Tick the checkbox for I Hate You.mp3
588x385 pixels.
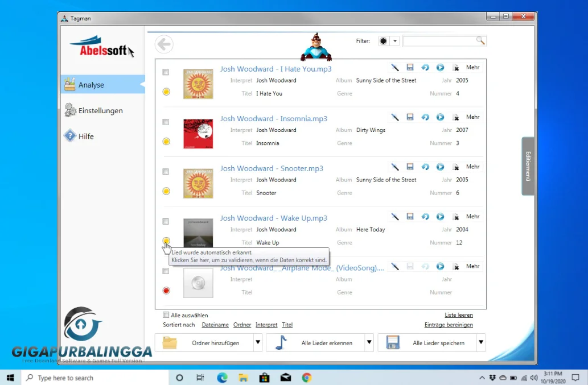166,72
